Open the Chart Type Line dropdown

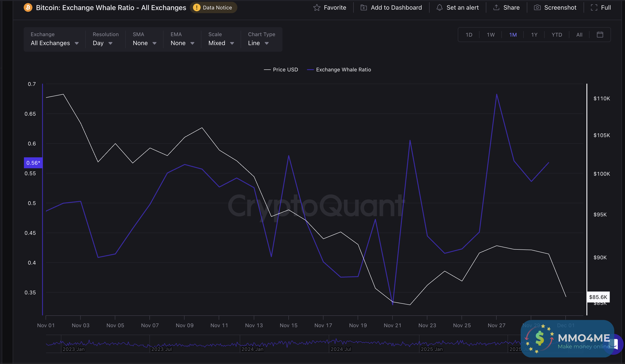(x=258, y=43)
